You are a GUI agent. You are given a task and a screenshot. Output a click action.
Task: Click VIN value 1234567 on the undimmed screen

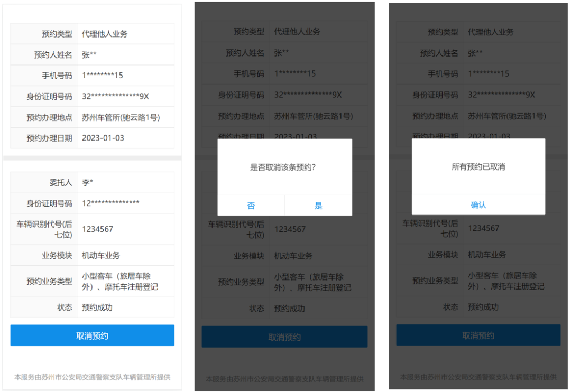[x=97, y=229]
